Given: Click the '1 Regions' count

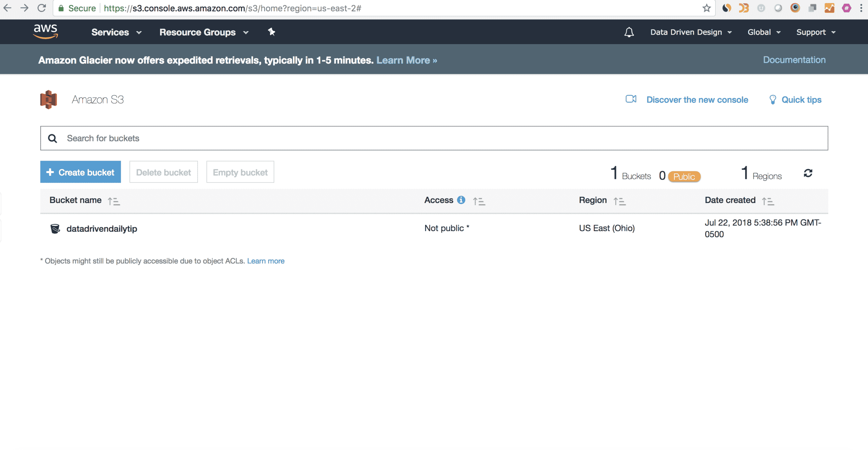Looking at the screenshot, I should click(x=761, y=173).
